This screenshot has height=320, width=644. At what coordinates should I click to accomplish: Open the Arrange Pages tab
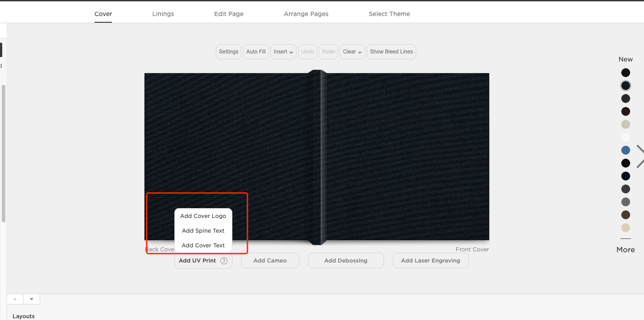coord(306,14)
